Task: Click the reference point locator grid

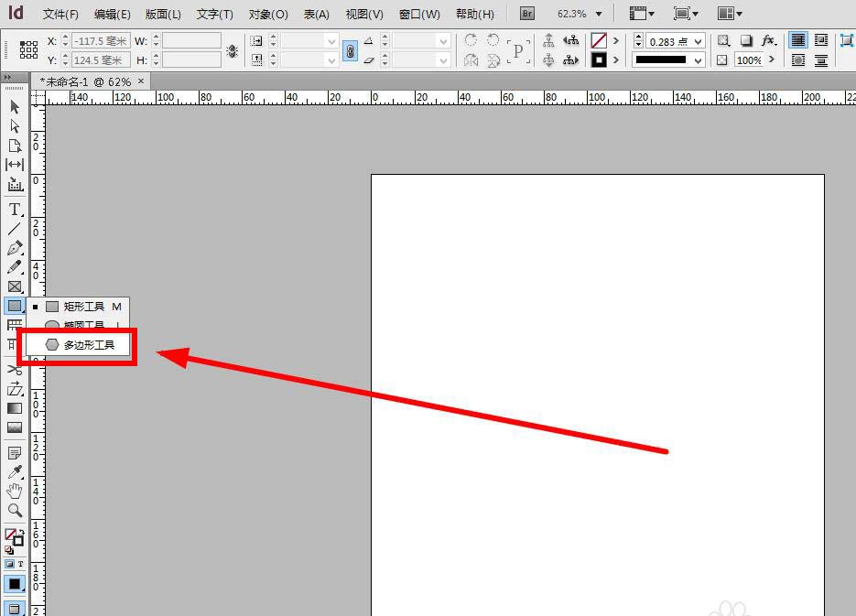Action: click(x=28, y=50)
